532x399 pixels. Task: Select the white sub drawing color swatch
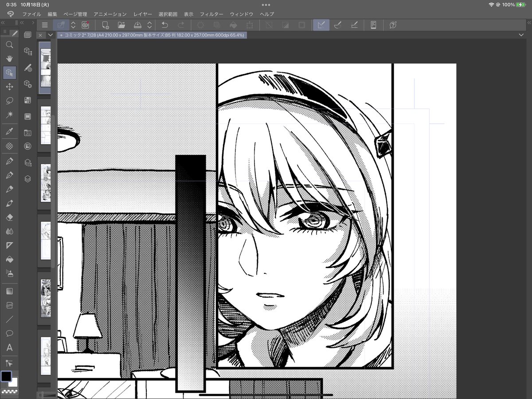(x=13, y=382)
